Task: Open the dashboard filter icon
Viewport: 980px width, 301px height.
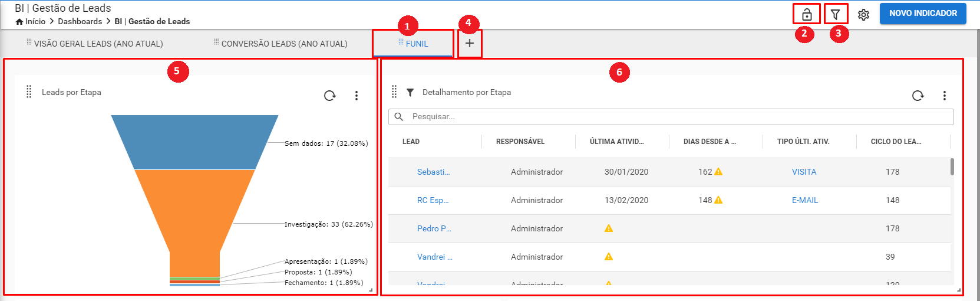Action: [x=835, y=14]
